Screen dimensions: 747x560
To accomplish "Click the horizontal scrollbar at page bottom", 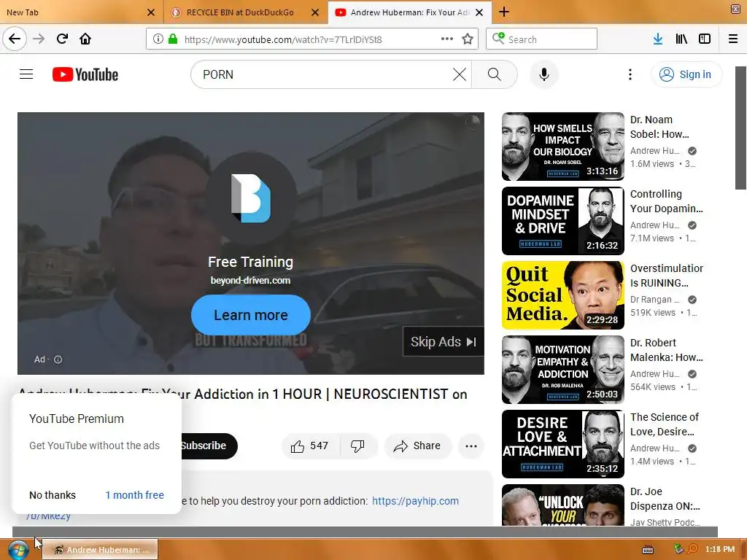I will tap(365, 532).
